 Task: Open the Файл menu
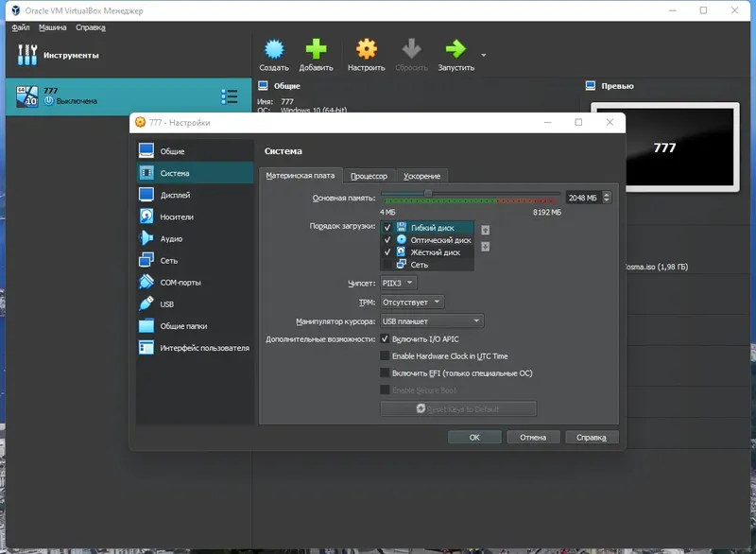coord(21,27)
